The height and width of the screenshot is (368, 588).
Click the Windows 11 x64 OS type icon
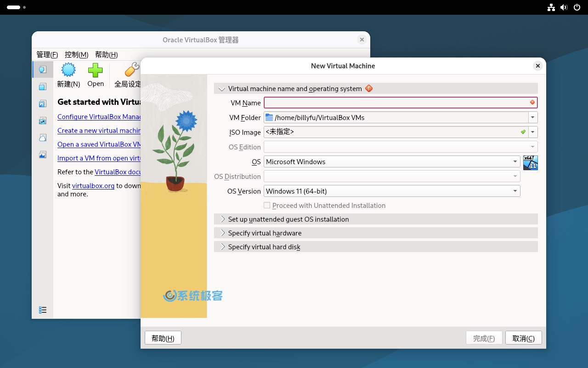(531, 162)
